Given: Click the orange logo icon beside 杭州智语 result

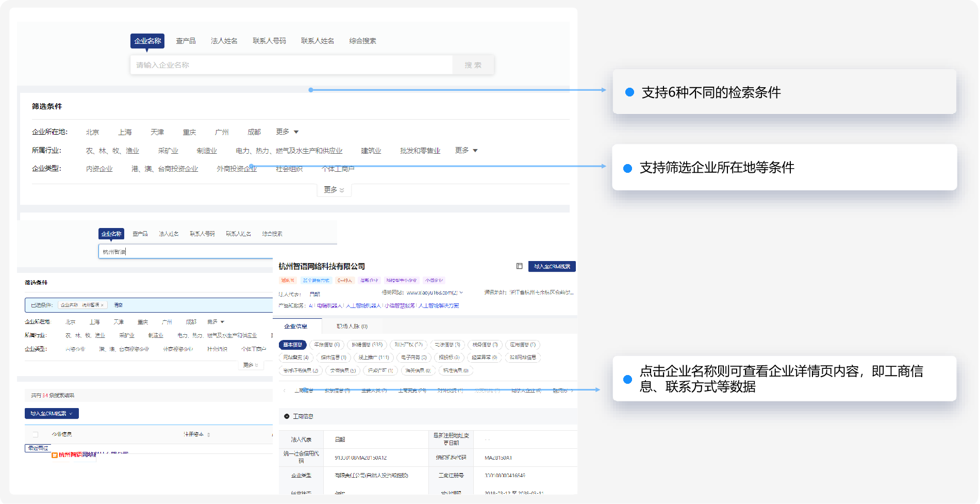Looking at the screenshot, I should (x=55, y=455).
